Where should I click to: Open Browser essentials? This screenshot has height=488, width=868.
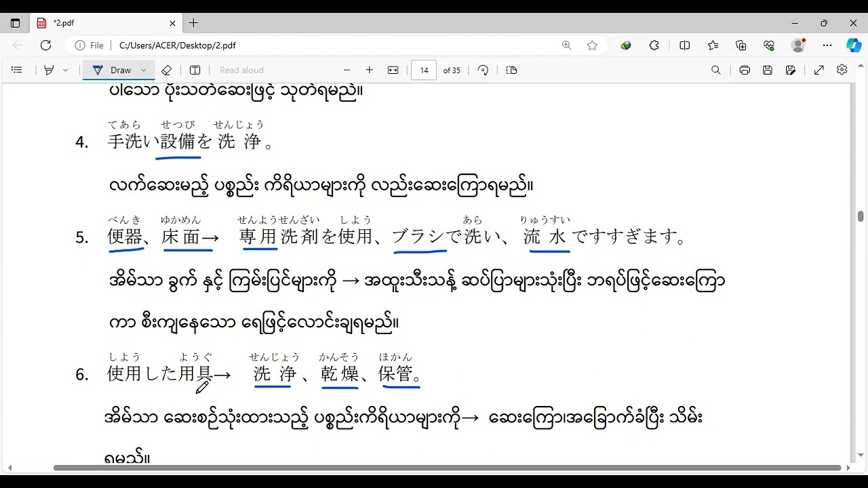(x=769, y=45)
